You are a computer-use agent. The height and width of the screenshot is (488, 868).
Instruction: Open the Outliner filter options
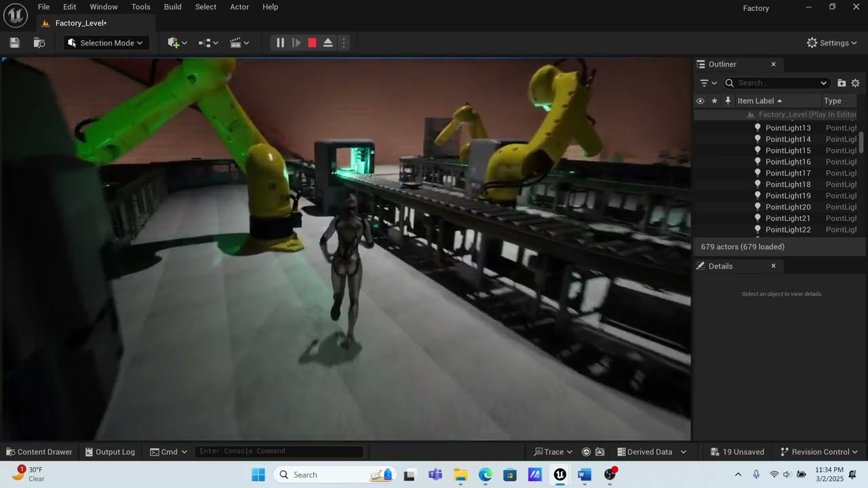(708, 83)
